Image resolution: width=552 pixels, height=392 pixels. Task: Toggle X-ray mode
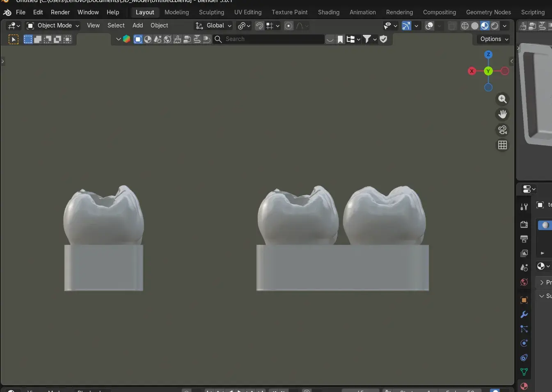pyautogui.click(x=452, y=26)
